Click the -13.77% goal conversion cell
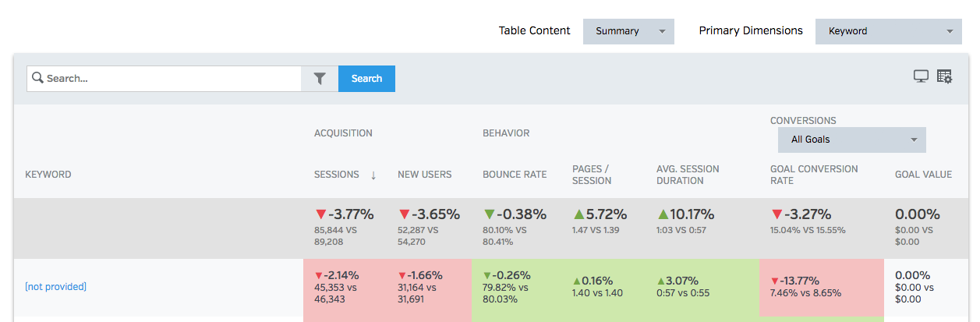 click(x=820, y=287)
